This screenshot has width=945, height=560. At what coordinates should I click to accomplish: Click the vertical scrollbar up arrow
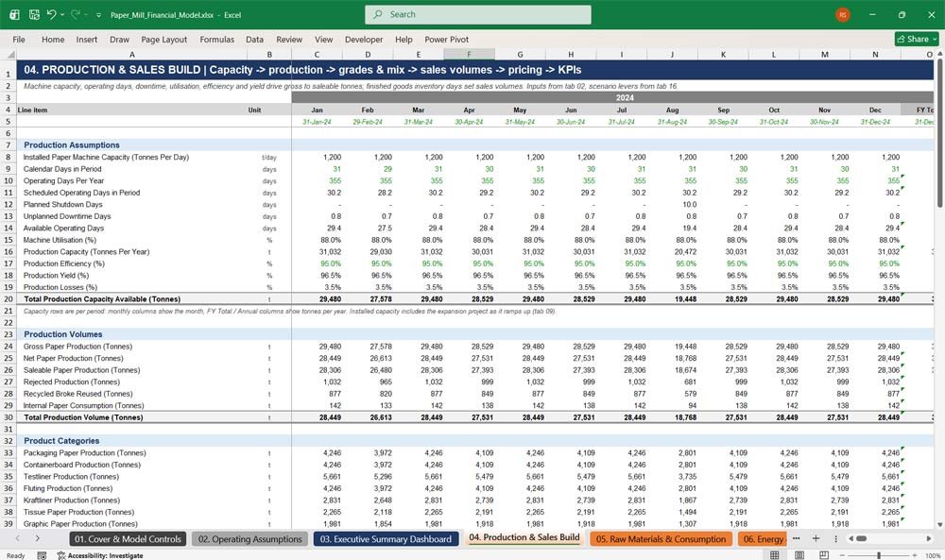pos(939,54)
